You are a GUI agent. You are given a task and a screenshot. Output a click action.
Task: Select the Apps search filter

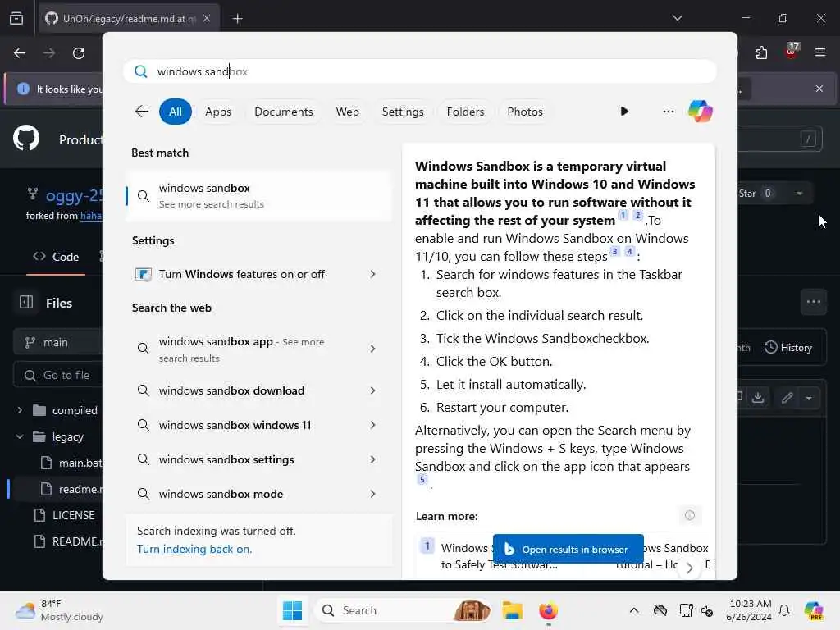coord(218,112)
